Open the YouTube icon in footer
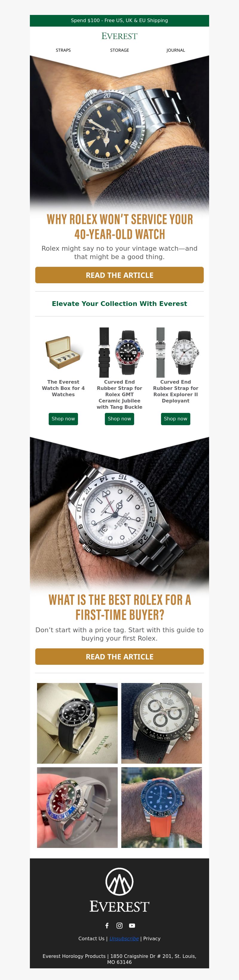 coord(132,925)
